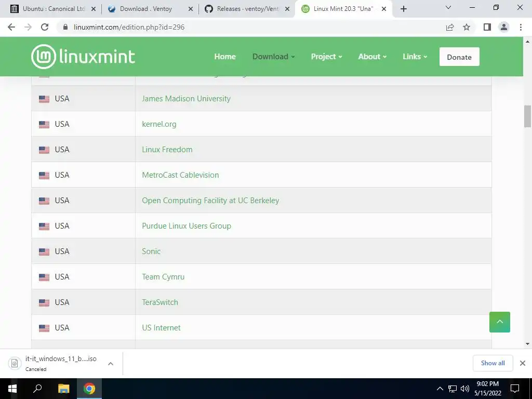Click the forward navigation arrow
The height and width of the screenshot is (399, 532).
click(28, 27)
